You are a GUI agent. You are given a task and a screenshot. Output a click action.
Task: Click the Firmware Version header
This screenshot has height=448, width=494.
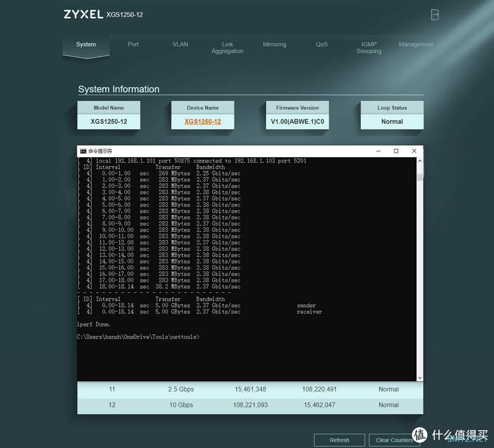(x=297, y=108)
